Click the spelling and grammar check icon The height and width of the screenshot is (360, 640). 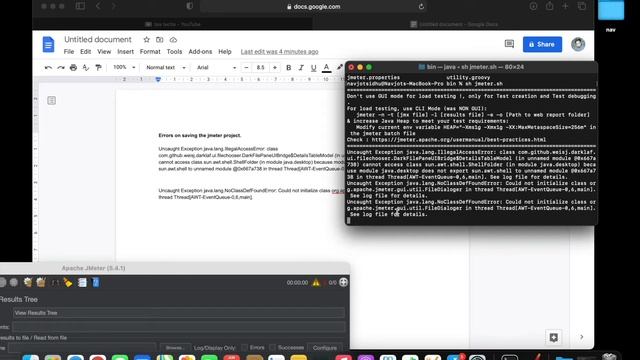point(86,67)
